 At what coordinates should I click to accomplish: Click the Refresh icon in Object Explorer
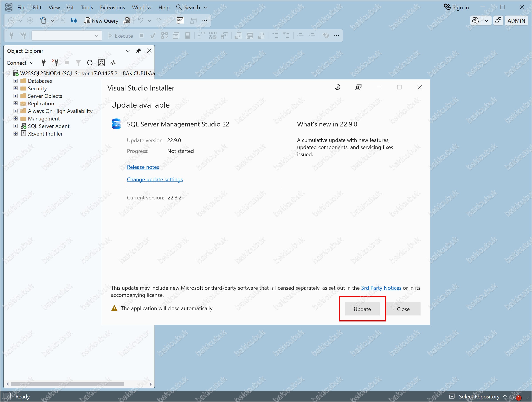tap(90, 63)
